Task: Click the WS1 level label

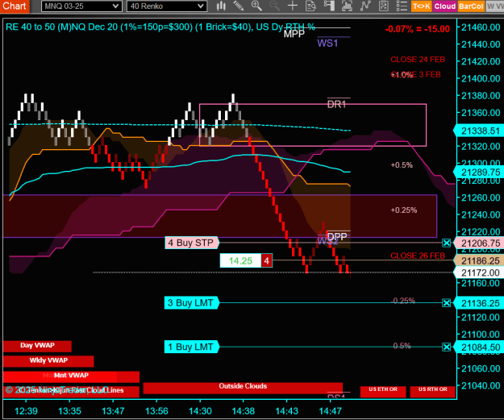Action: tap(327, 44)
